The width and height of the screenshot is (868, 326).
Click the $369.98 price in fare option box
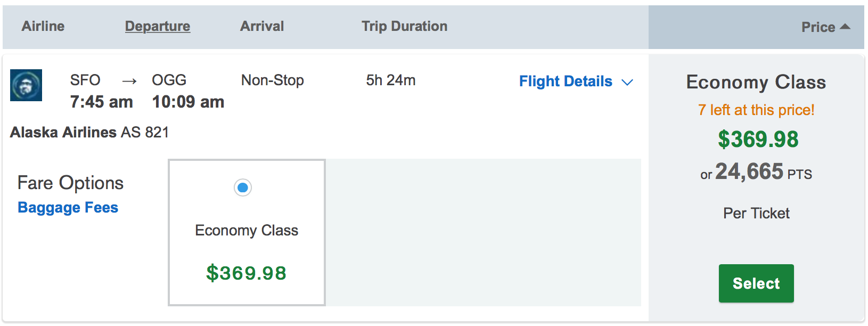(247, 273)
